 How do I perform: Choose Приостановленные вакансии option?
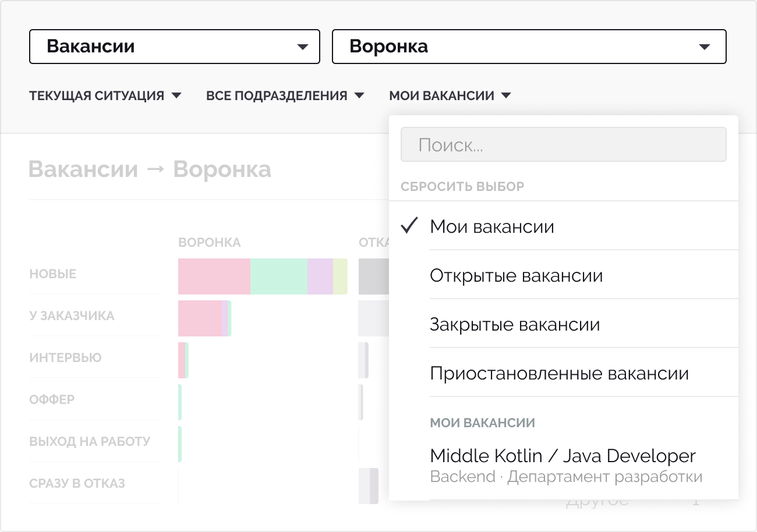pyautogui.click(x=559, y=373)
